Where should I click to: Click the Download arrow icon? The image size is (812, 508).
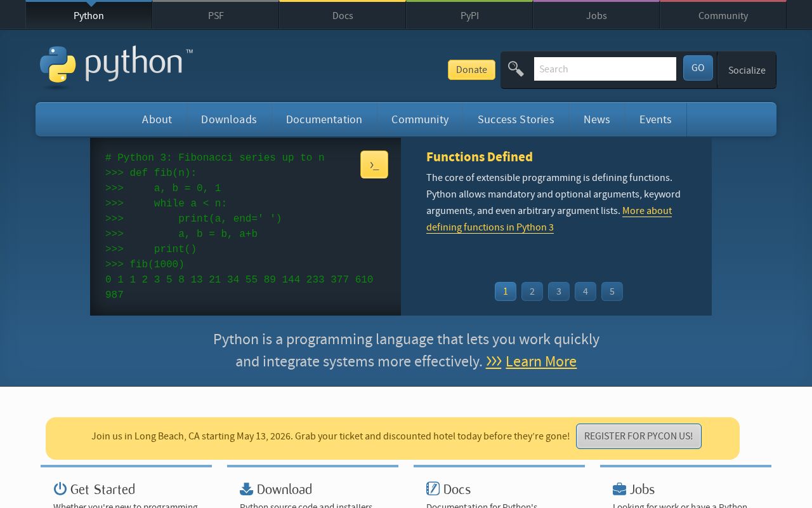247,489
